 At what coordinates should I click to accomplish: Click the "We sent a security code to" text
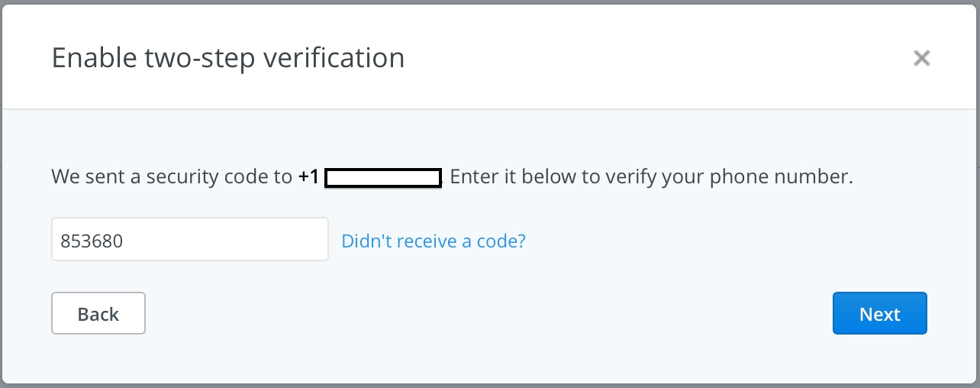(x=172, y=178)
